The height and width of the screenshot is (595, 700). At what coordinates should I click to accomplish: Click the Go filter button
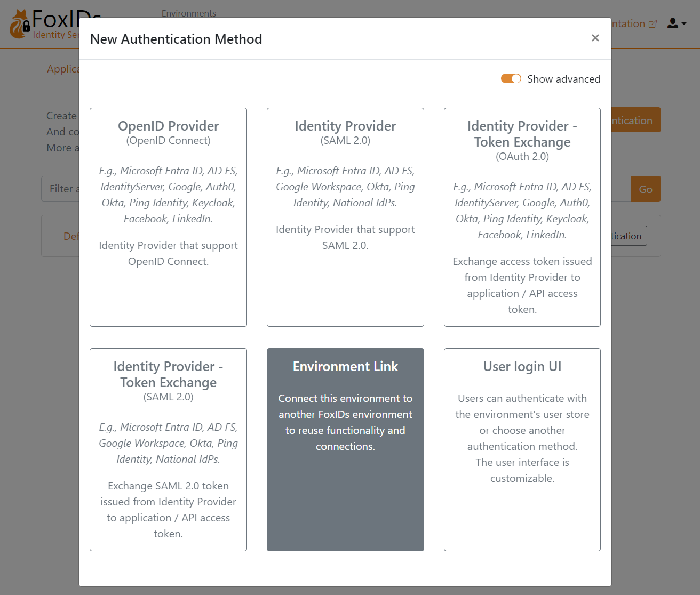pos(646,189)
